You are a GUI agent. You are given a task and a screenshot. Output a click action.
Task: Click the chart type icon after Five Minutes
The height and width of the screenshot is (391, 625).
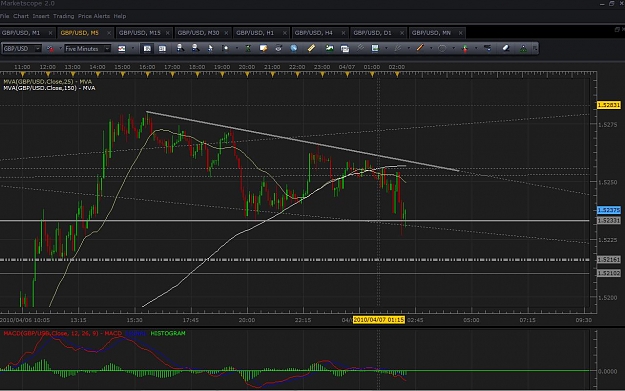pyautogui.click(x=122, y=49)
